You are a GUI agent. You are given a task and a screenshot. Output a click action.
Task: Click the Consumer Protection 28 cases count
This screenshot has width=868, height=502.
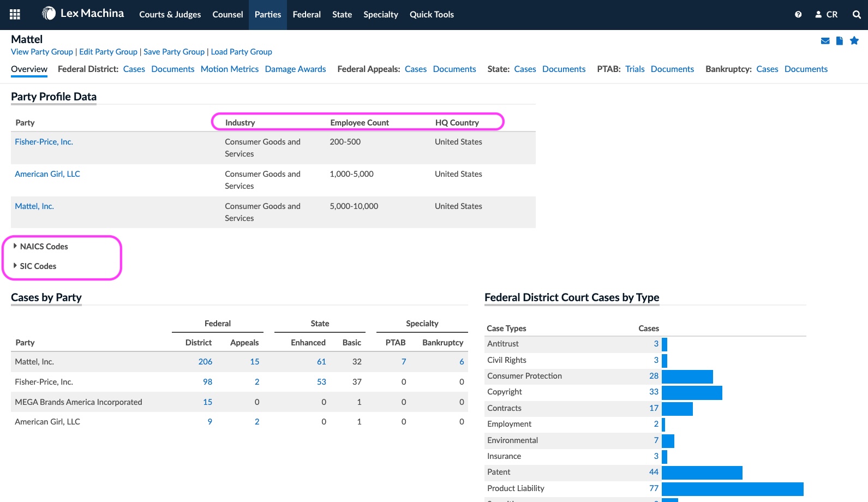[654, 376]
